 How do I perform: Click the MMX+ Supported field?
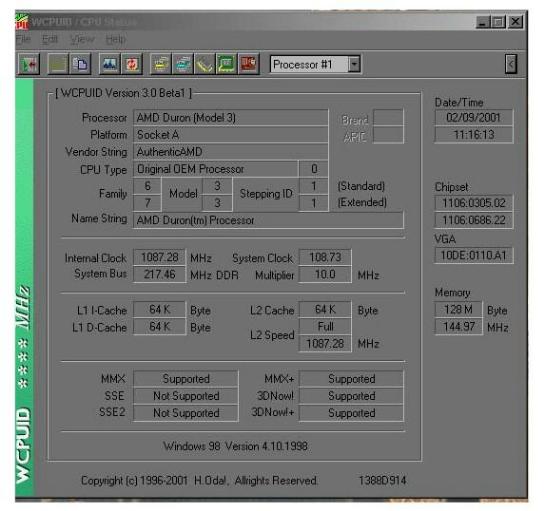click(351, 379)
